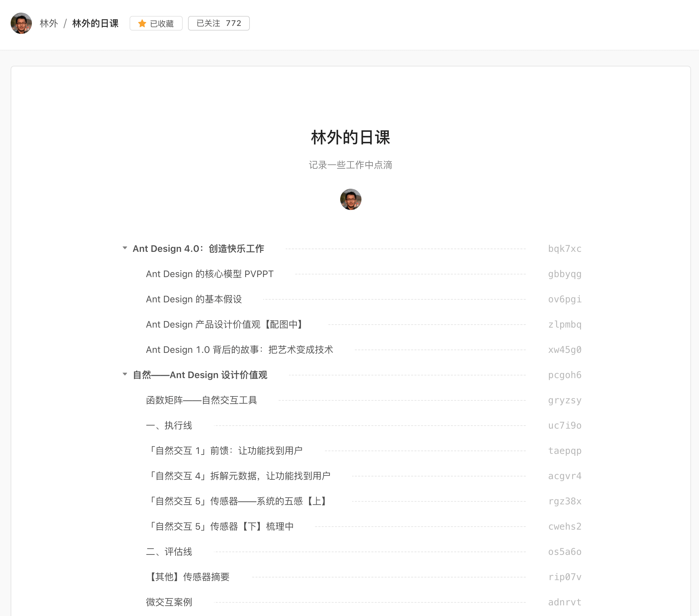
Task: Open the 林外的日课 breadcrumb link
Action: pyautogui.click(x=95, y=23)
